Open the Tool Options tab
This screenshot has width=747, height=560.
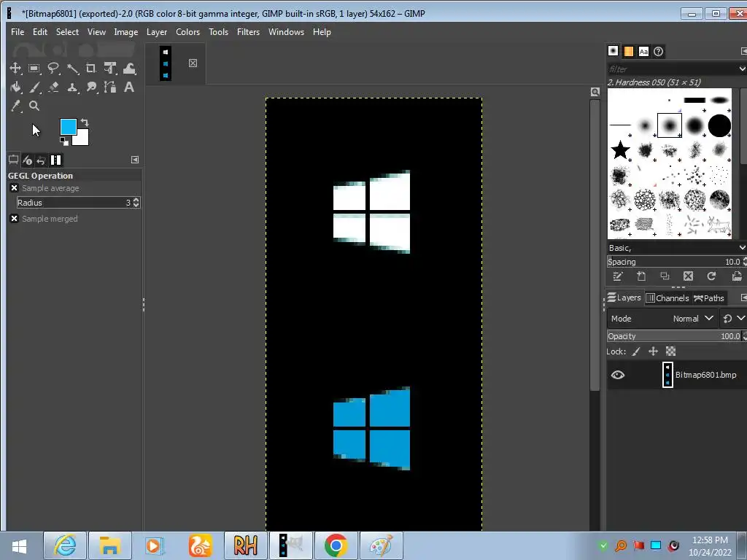[x=13, y=160]
